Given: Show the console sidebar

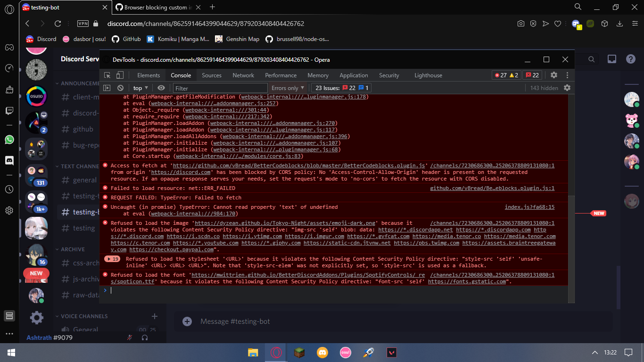Looking at the screenshot, I should coord(107,88).
